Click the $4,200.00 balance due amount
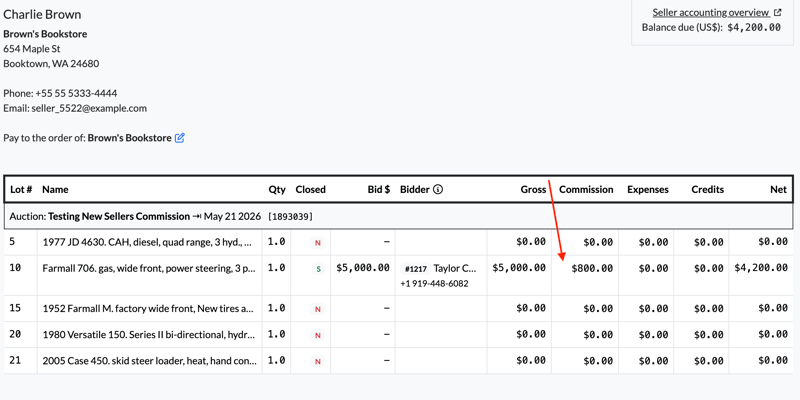Image resolution: width=800 pixels, height=400 pixels. (754, 28)
